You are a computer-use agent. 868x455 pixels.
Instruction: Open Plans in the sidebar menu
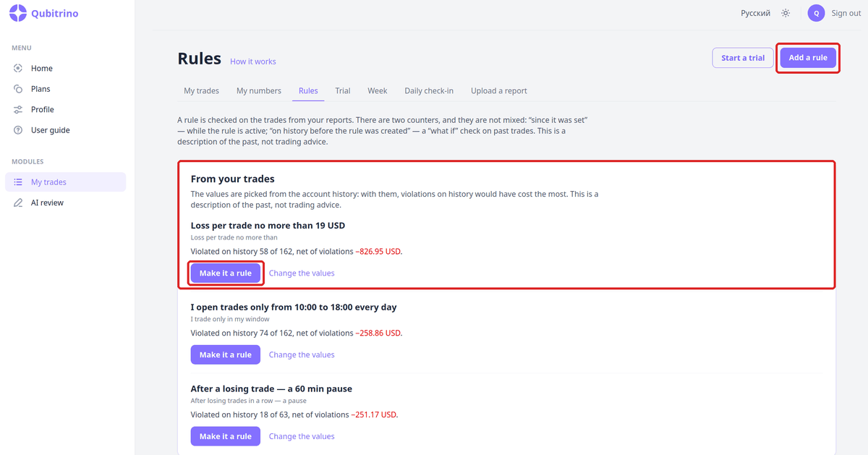pyautogui.click(x=65, y=89)
